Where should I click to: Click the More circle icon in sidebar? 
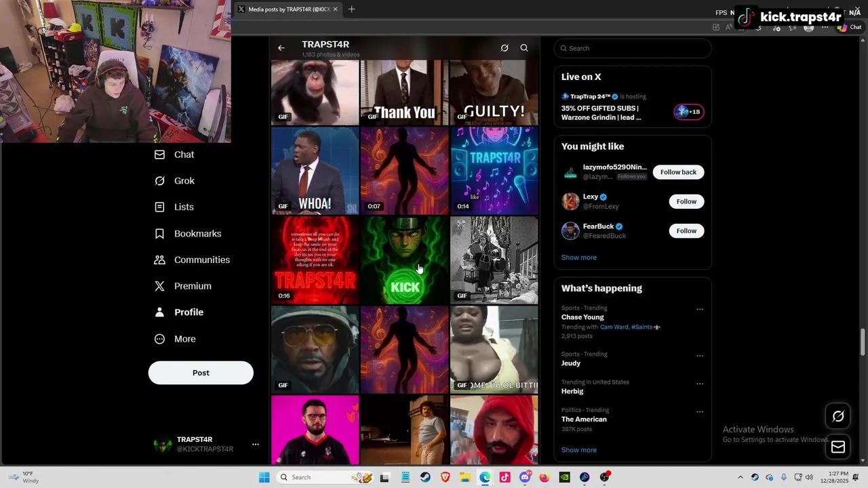(159, 339)
